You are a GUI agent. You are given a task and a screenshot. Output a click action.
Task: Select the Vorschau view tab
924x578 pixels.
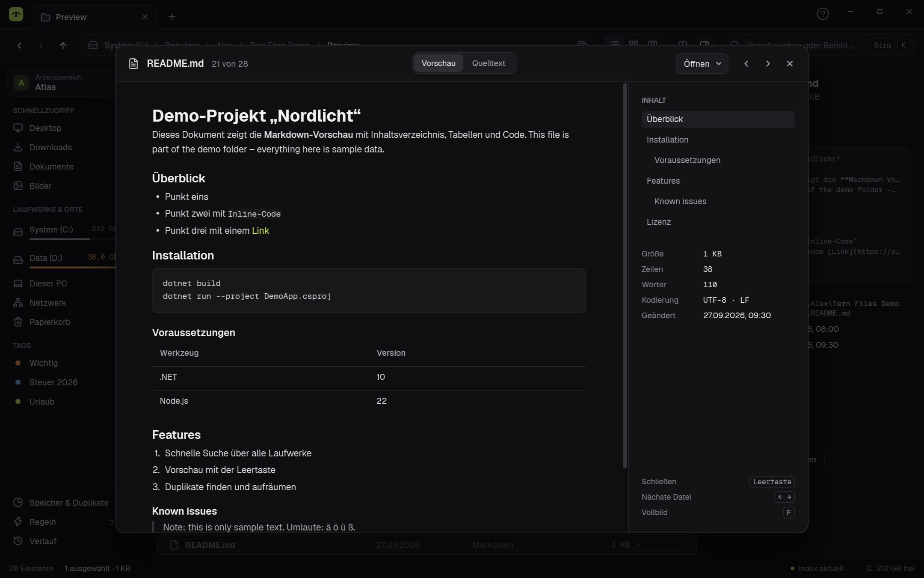tap(438, 63)
